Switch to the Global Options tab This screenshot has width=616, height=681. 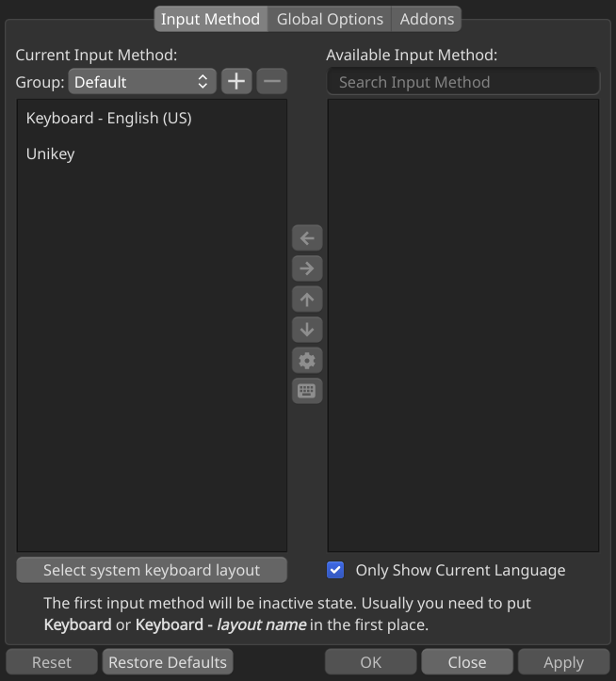(330, 19)
